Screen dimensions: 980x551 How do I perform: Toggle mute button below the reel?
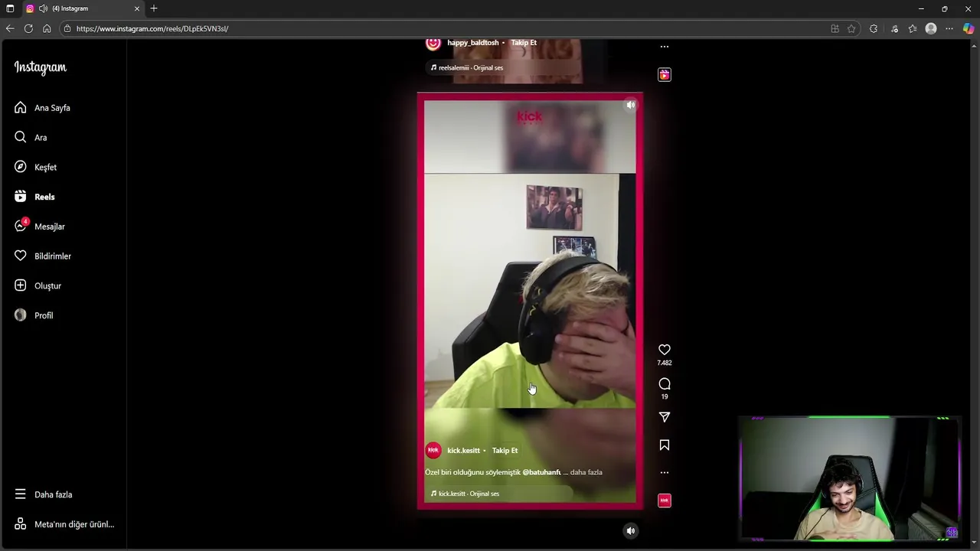coord(630,530)
